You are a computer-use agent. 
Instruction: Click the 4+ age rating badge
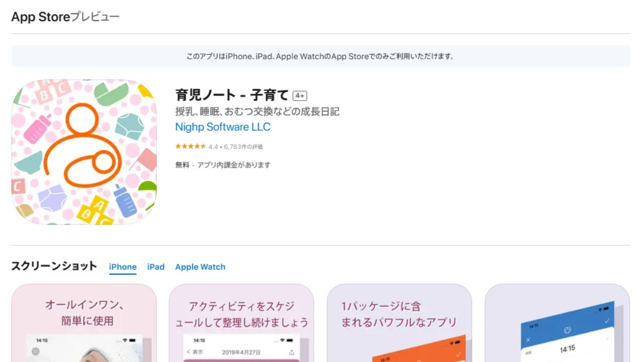coord(300,96)
